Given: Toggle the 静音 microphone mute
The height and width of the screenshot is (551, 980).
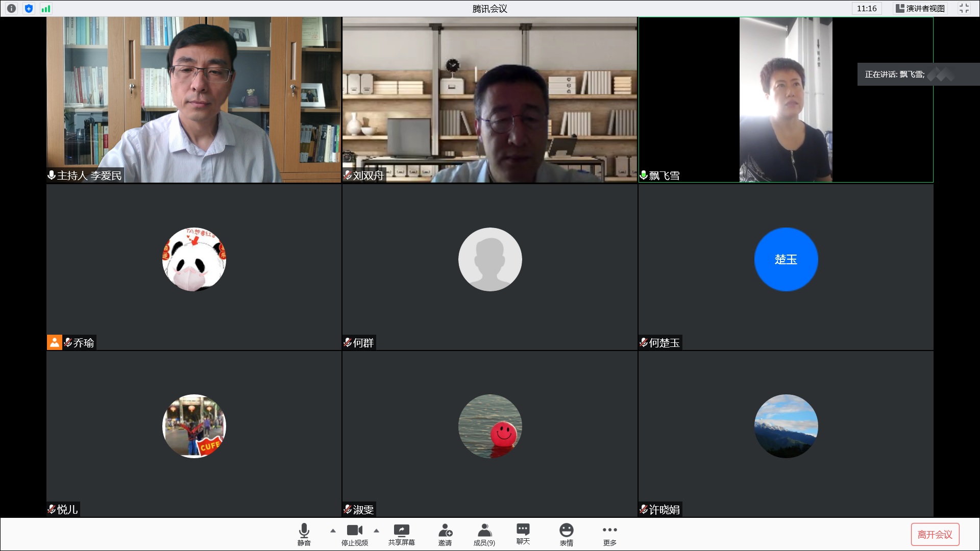Looking at the screenshot, I should tap(304, 534).
